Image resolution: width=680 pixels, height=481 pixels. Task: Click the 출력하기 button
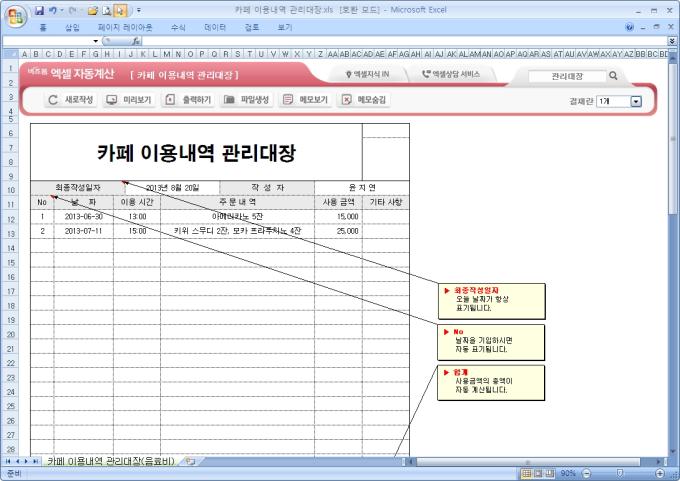point(188,100)
